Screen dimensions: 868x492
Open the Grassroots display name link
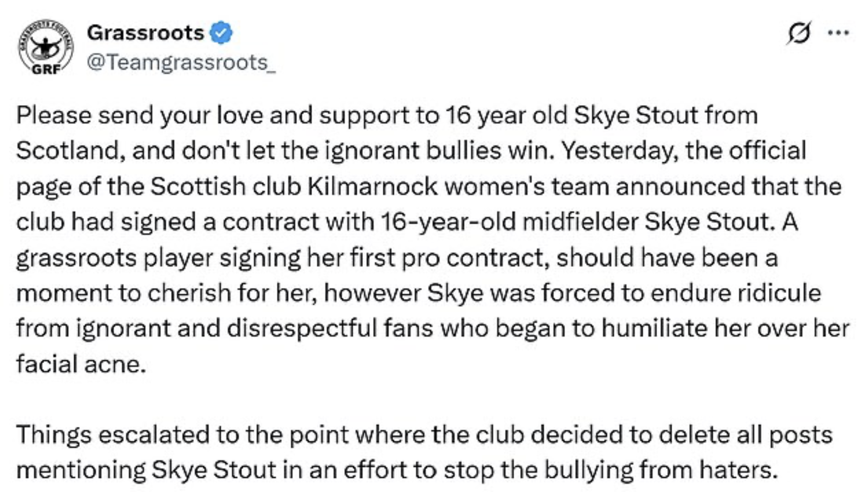(145, 33)
